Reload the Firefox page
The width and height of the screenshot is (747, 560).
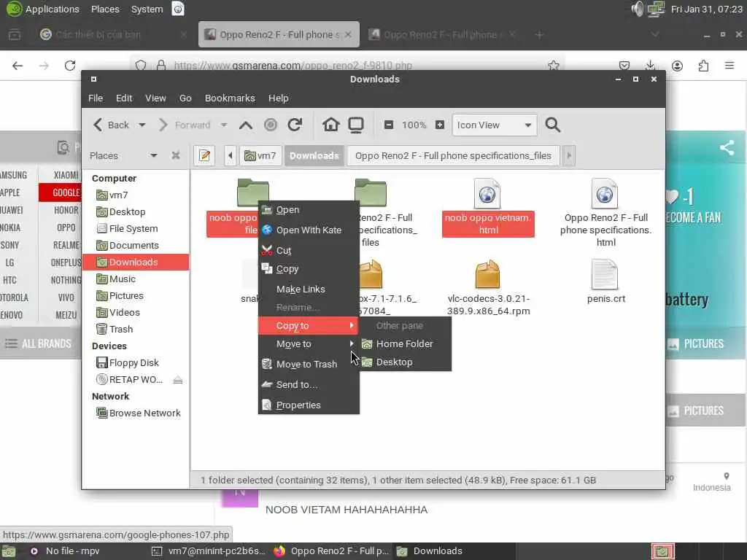pyautogui.click(x=70, y=66)
